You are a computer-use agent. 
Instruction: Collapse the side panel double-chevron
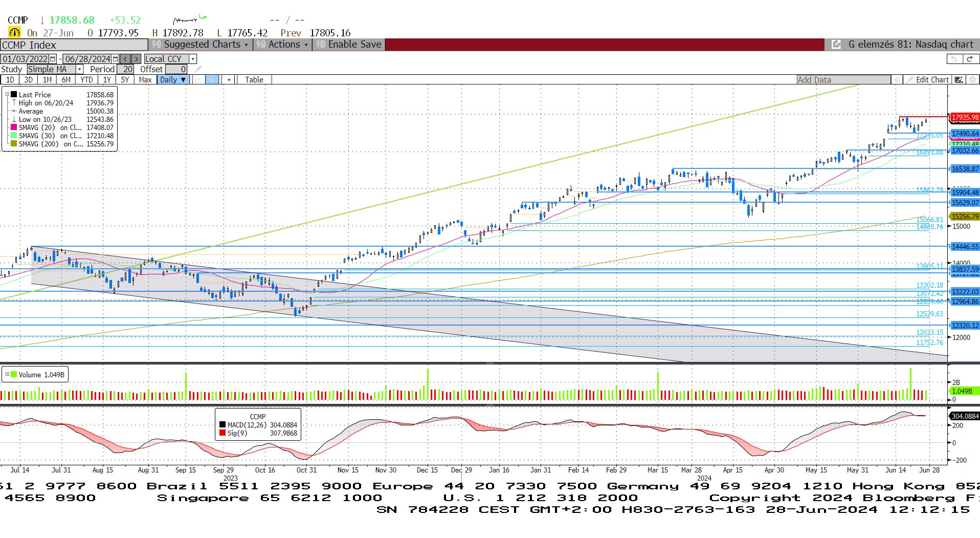pyautogui.click(x=897, y=80)
